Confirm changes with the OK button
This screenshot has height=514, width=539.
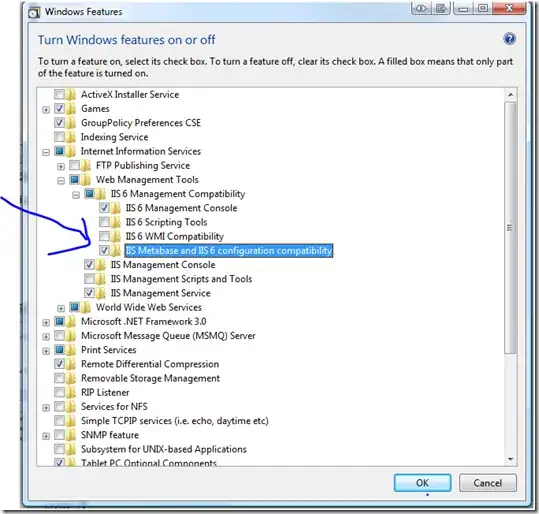(x=422, y=483)
